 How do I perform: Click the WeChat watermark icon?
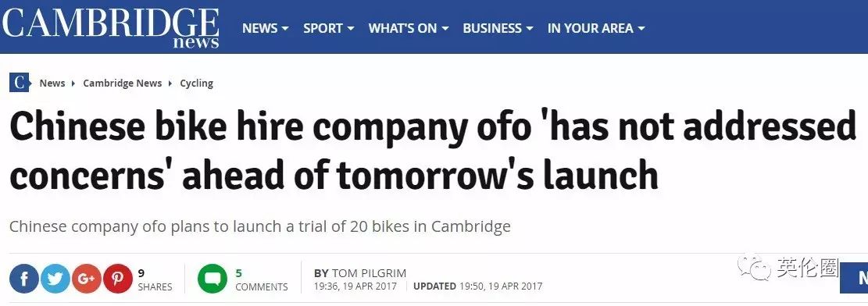pos(756,269)
